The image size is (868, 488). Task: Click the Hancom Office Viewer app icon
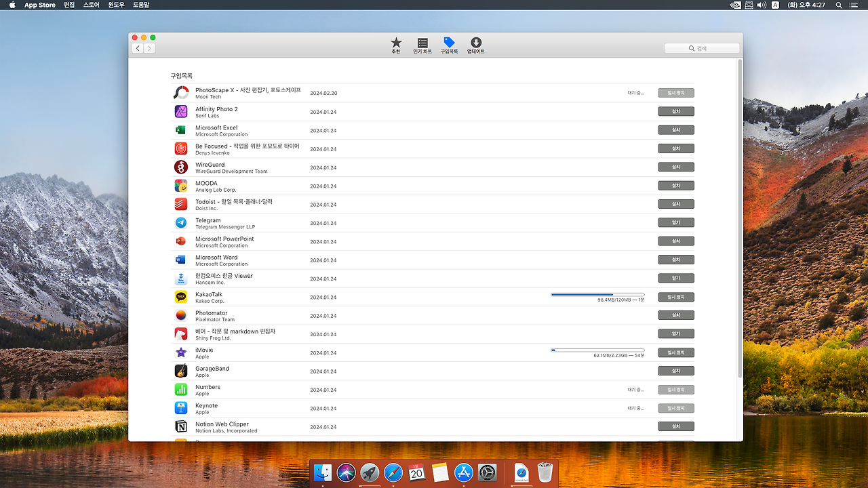pyautogui.click(x=181, y=279)
